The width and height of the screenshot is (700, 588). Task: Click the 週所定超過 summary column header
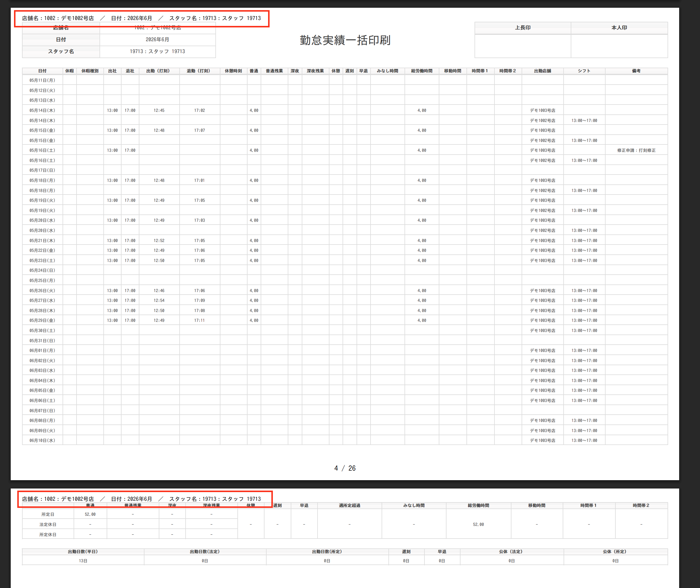tap(349, 505)
